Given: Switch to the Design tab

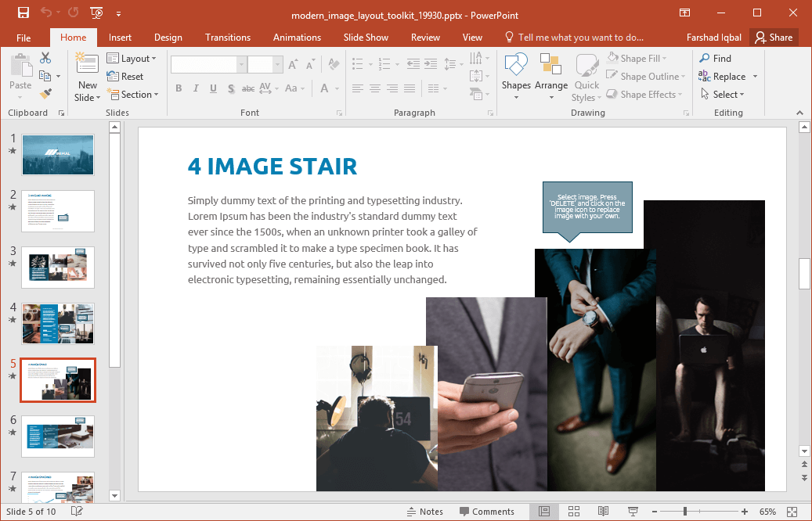Looking at the screenshot, I should [168, 37].
